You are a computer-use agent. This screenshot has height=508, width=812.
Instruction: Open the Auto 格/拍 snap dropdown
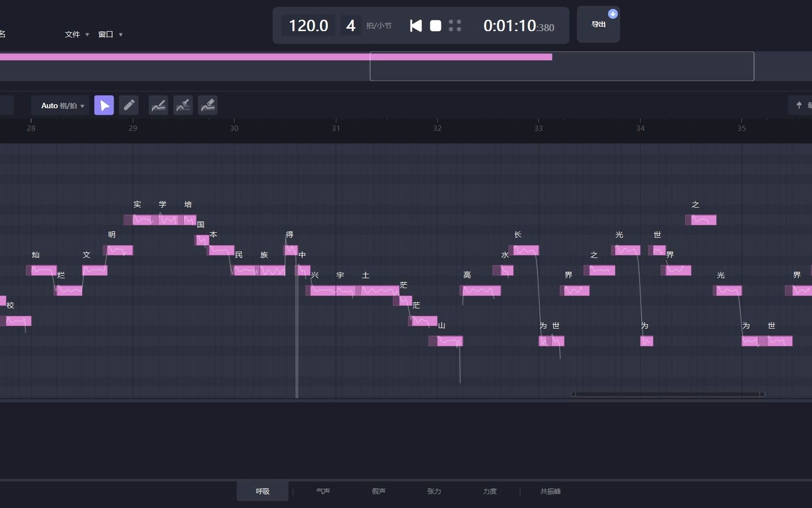click(x=60, y=106)
